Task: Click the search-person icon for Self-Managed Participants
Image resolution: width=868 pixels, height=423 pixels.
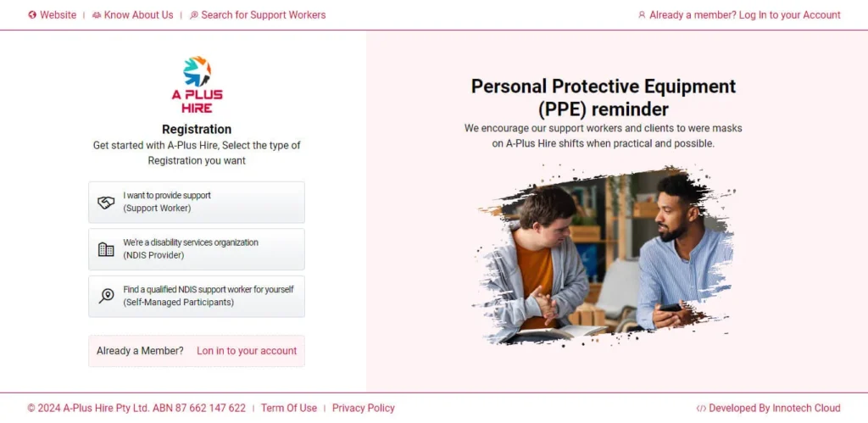Action: [x=106, y=296]
